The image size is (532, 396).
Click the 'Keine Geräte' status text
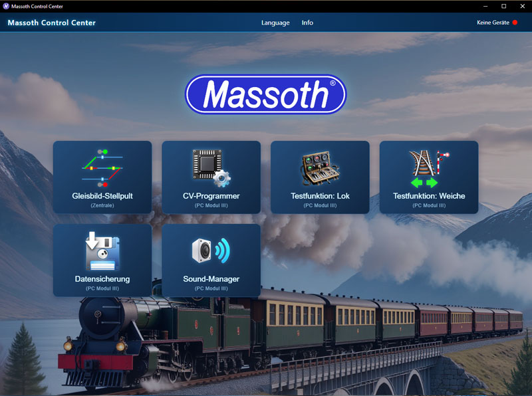[x=493, y=23]
